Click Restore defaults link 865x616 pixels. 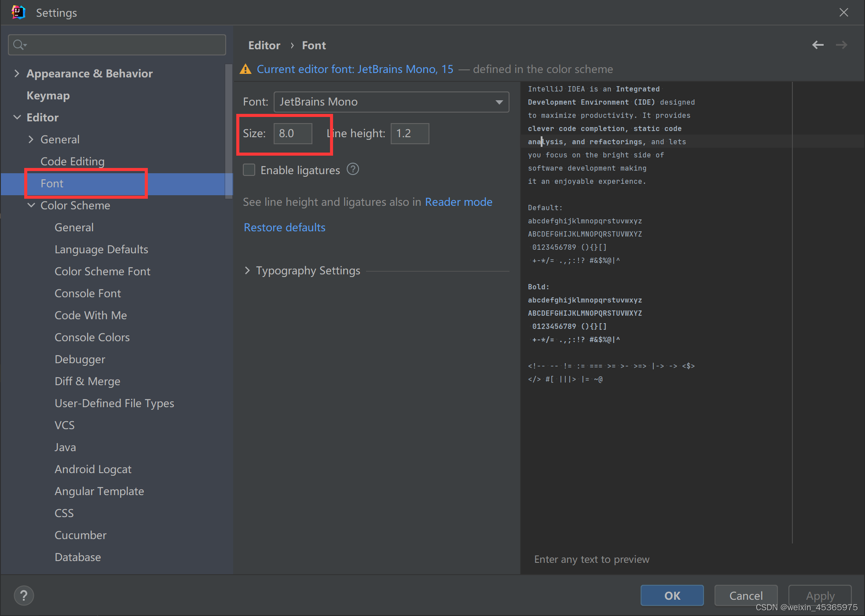tap(285, 227)
